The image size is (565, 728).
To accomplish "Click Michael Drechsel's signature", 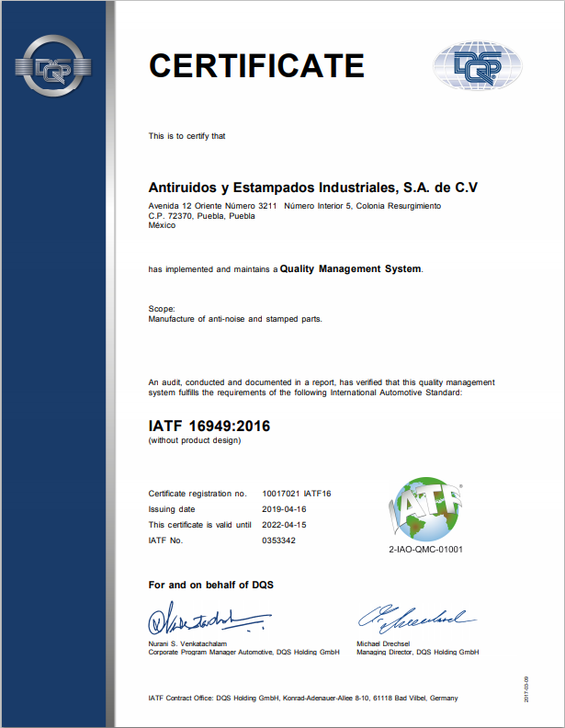I will pos(417,619).
